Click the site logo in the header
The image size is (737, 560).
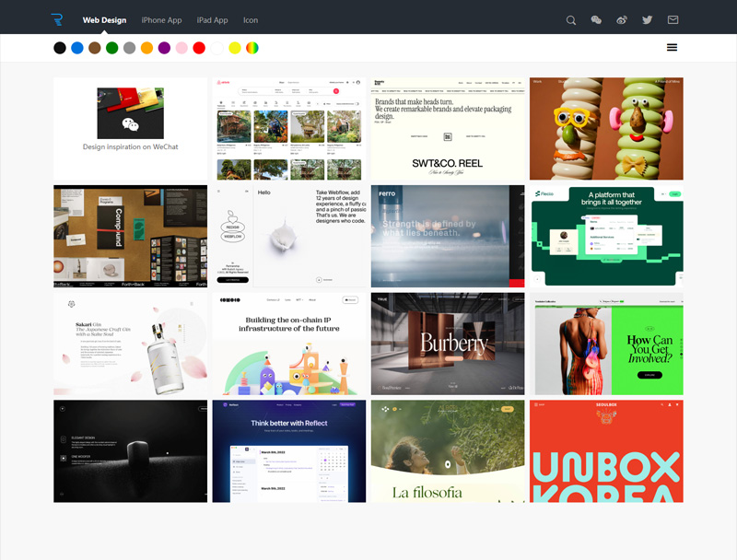point(57,19)
